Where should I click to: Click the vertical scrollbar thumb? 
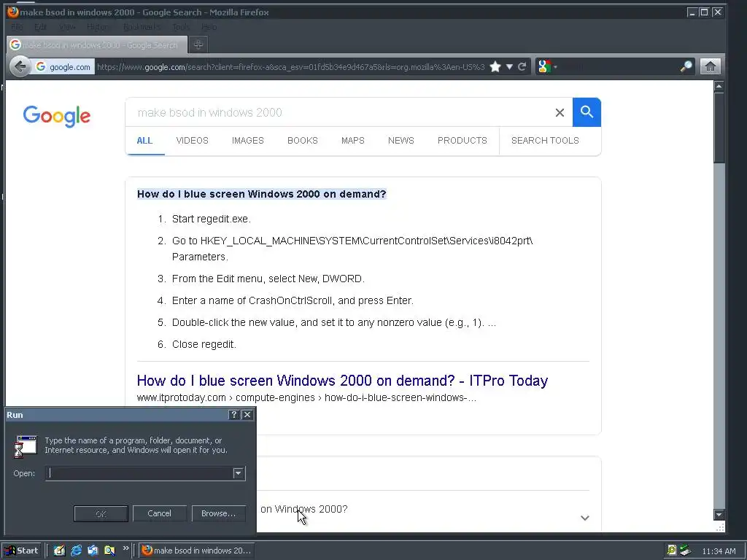pyautogui.click(x=719, y=128)
